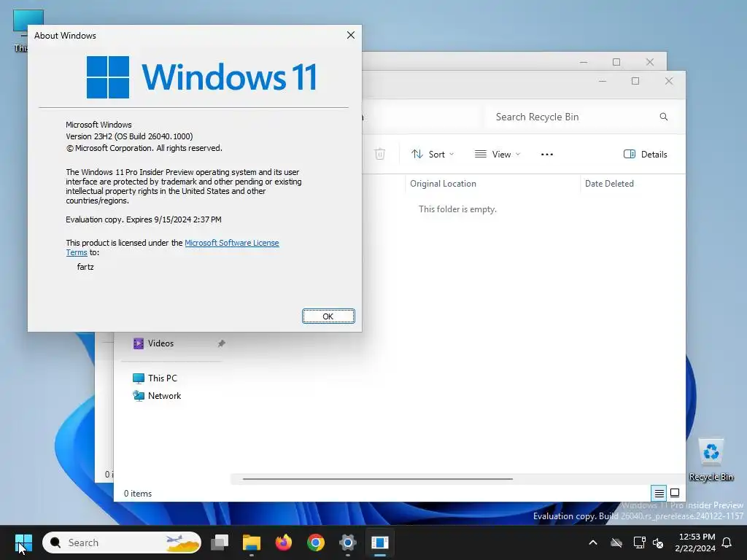The image size is (747, 560).
Task: Close the About Windows dialog
Action: pyautogui.click(x=351, y=35)
